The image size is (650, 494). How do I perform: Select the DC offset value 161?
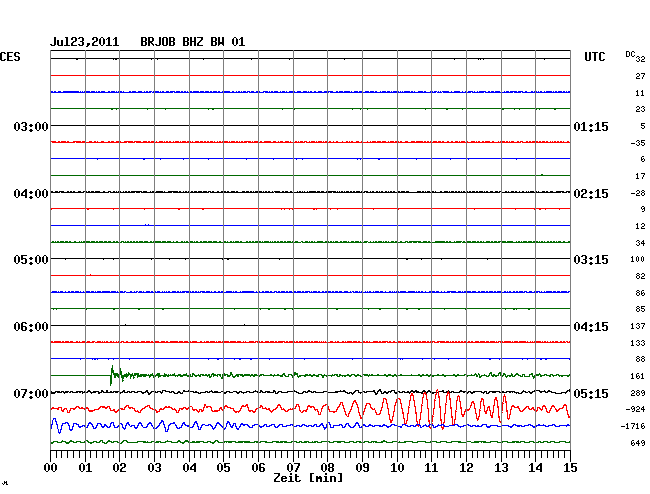coord(638,376)
